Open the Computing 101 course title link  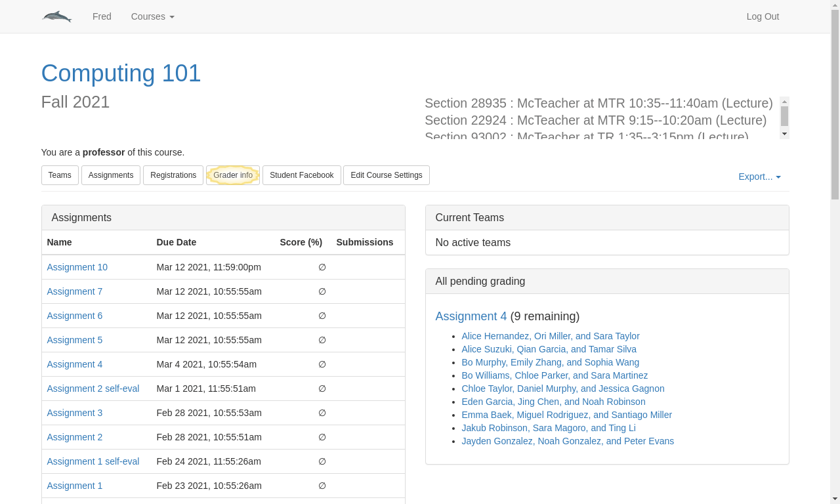[121, 73]
